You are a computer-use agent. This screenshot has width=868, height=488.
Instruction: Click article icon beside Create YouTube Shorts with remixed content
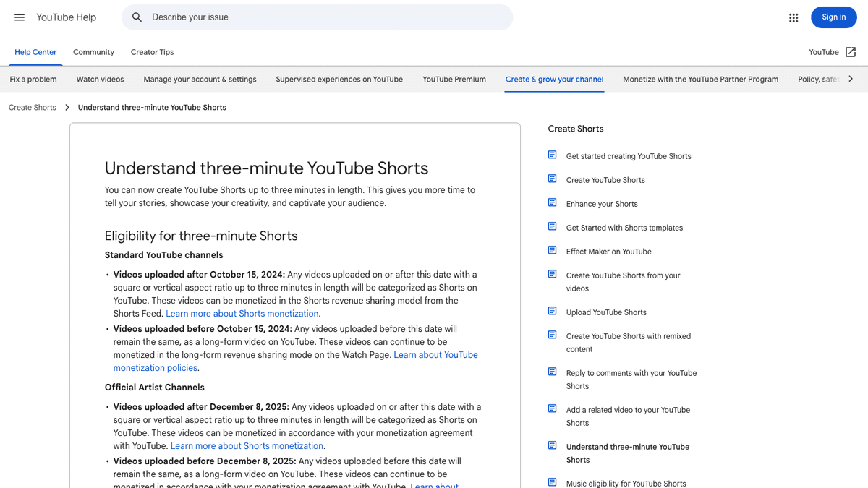[553, 335]
